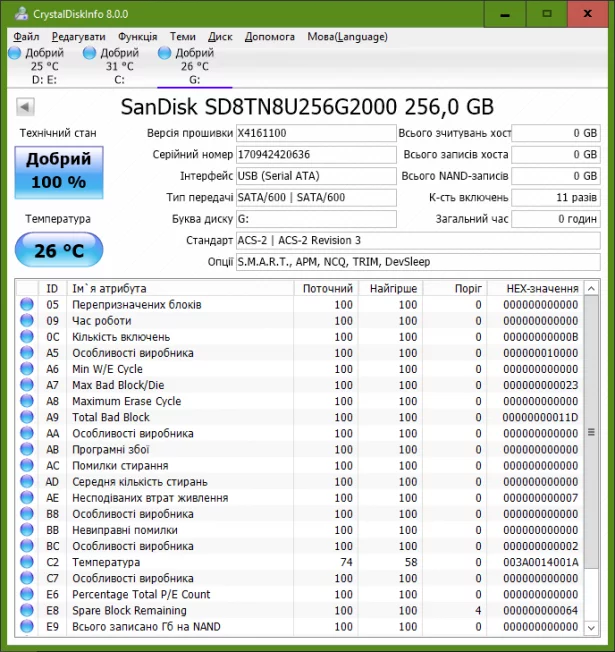Click status orb for Temperature attribute C2
The width and height of the screenshot is (615, 652).
[x=27, y=562]
